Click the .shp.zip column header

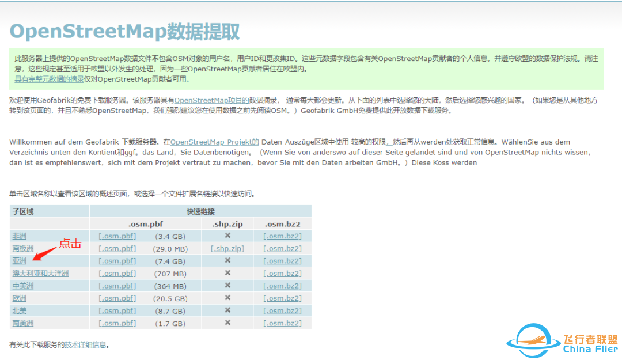227,224
